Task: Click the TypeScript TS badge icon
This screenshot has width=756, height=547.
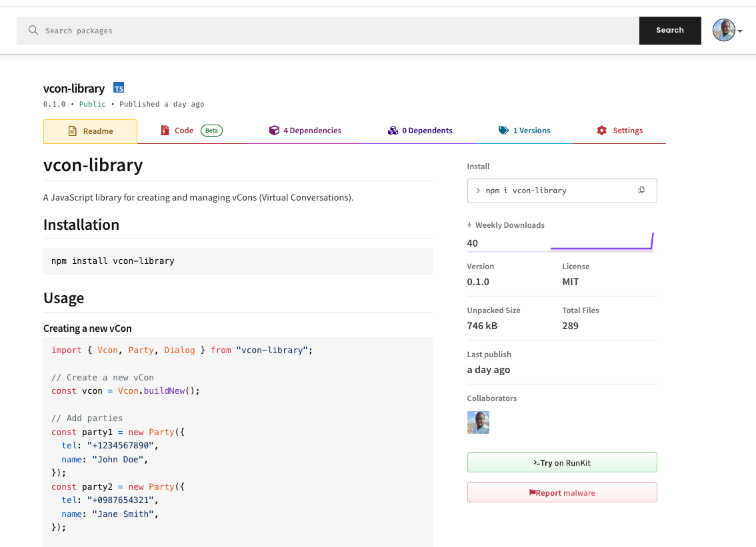Action: tap(119, 88)
